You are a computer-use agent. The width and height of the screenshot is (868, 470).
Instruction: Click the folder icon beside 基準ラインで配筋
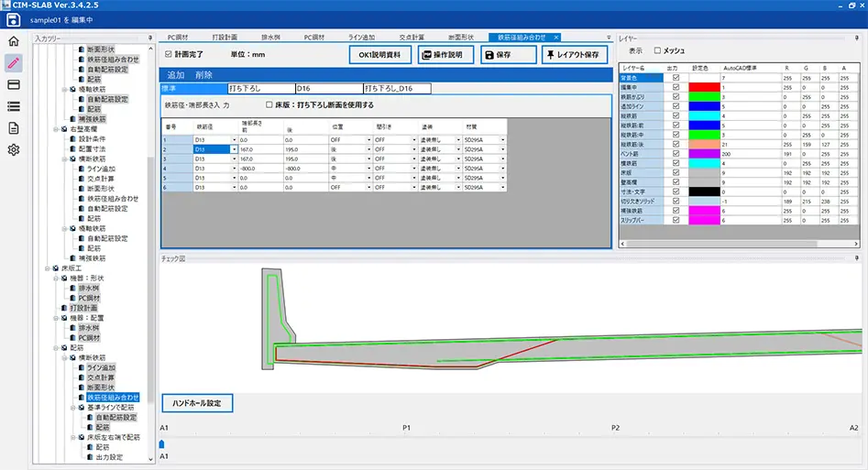pyautogui.click(x=82, y=408)
